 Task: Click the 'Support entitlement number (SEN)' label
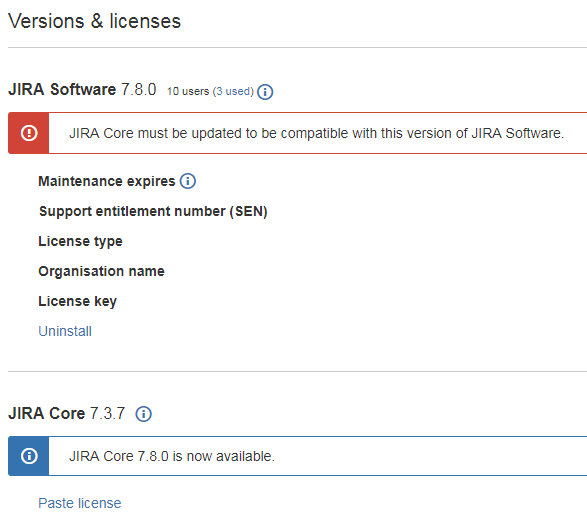click(x=153, y=212)
